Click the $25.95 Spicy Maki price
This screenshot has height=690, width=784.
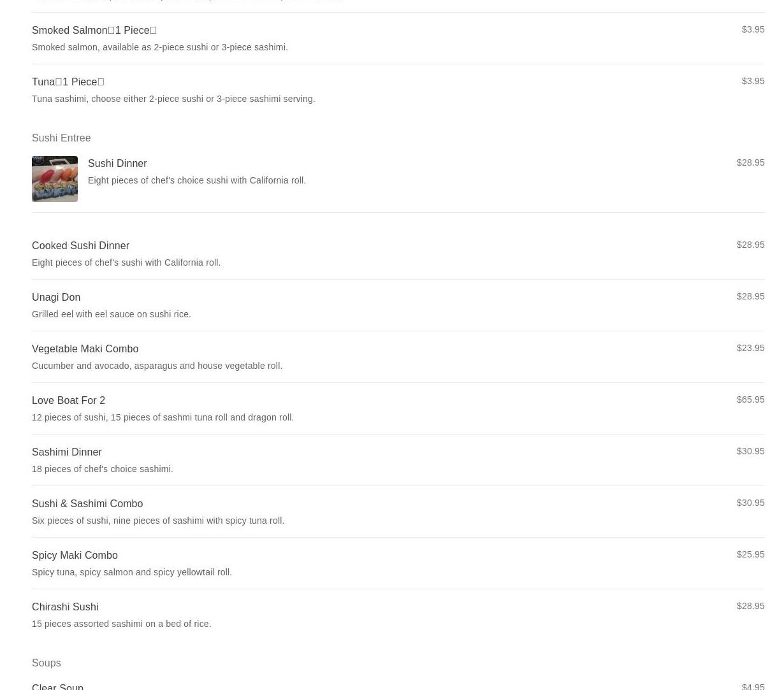coord(750,554)
